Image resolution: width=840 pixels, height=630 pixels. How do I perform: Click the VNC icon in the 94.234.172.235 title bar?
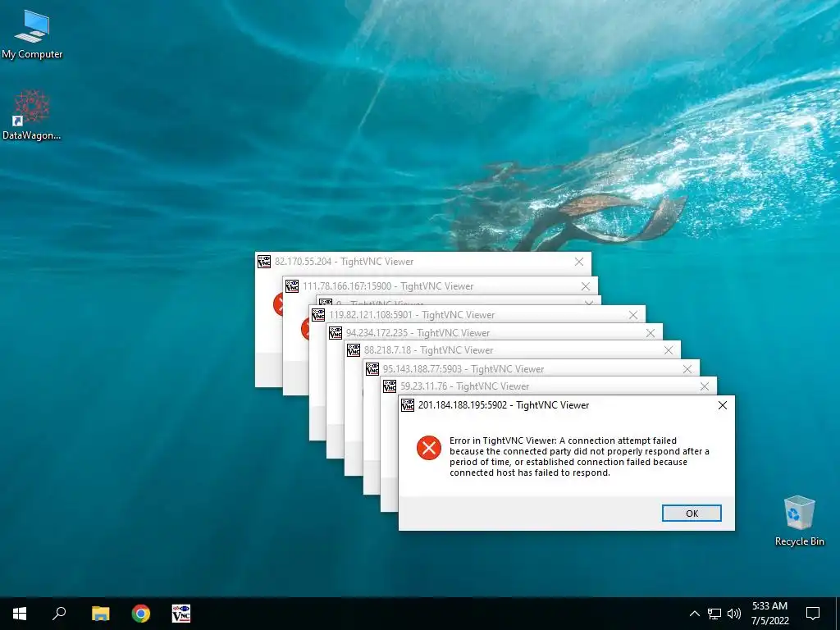[x=336, y=333]
